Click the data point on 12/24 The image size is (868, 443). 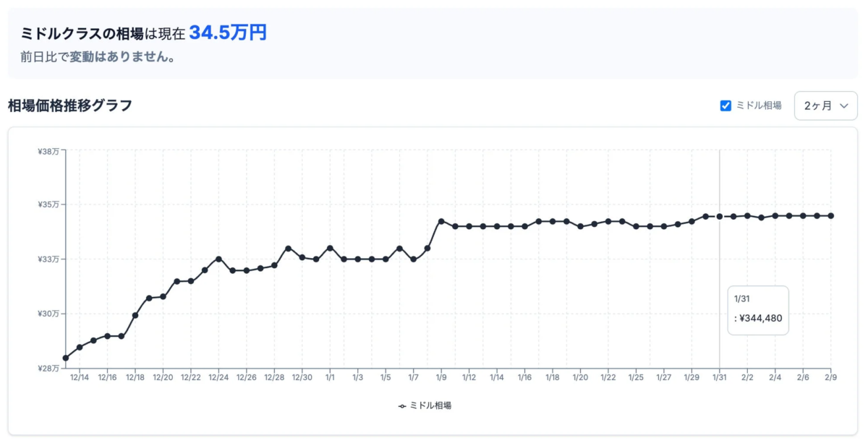pos(217,257)
